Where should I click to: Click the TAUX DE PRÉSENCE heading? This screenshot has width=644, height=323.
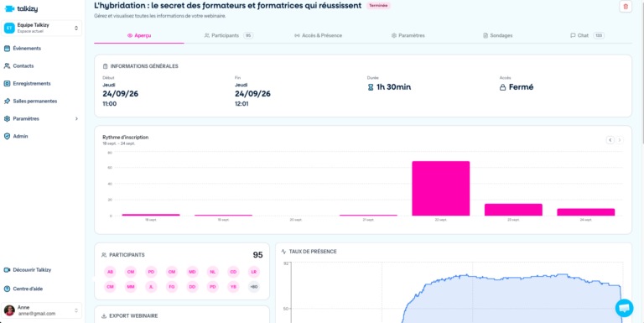[313, 252]
